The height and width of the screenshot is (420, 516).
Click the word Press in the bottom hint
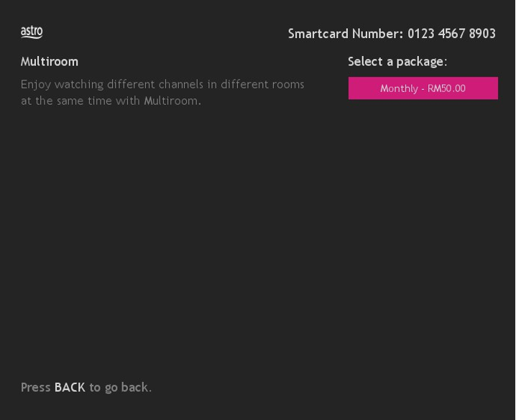coord(35,387)
